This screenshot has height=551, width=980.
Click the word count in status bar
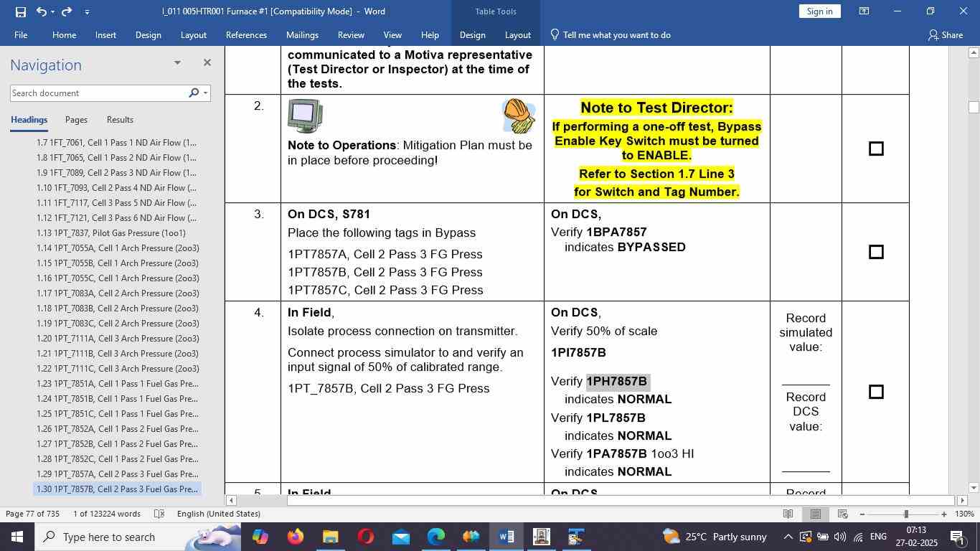click(x=107, y=514)
